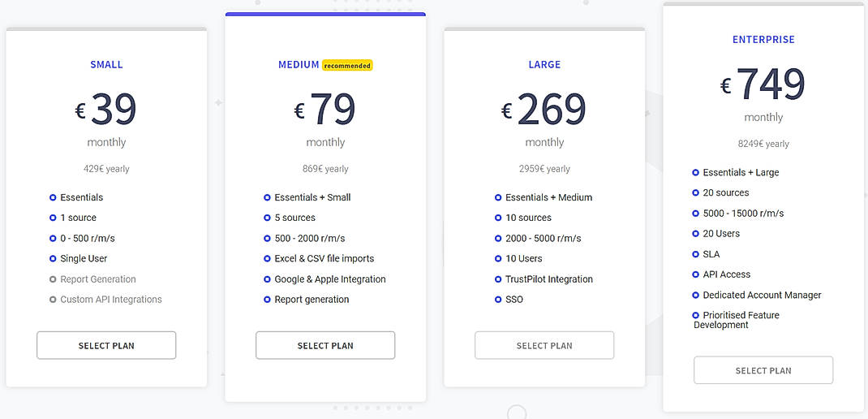Click 'Google & Apple Integration'
Screen dimensions: 868x419
tap(330, 279)
